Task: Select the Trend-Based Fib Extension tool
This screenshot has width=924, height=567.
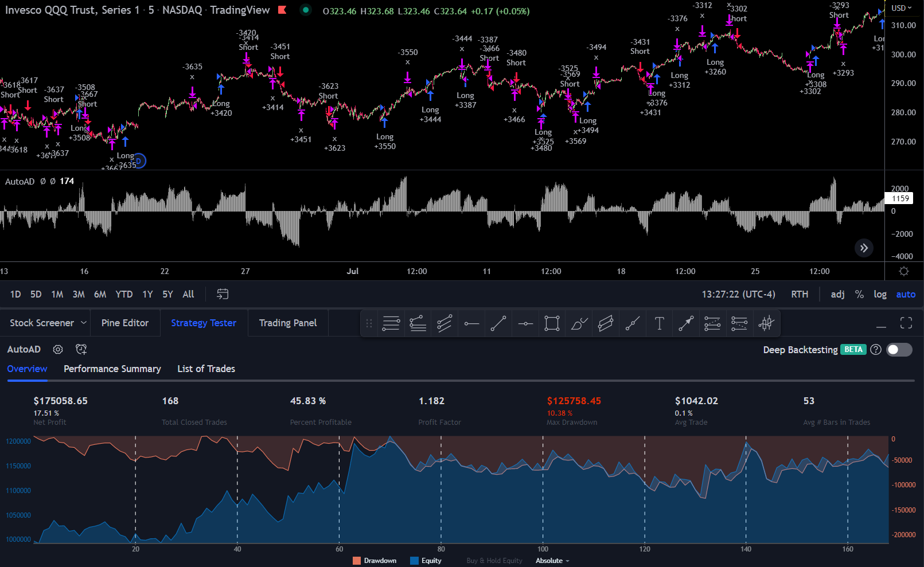Action: pos(418,323)
